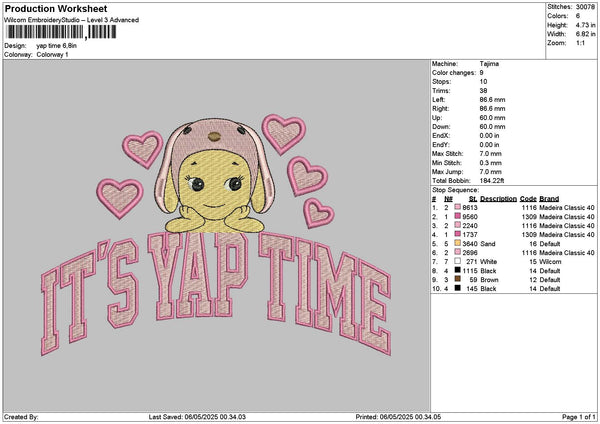The image size is (600, 424).
Task: Pick the swatch for stop 2 (9560 stitches)
Action: [x=457, y=216]
